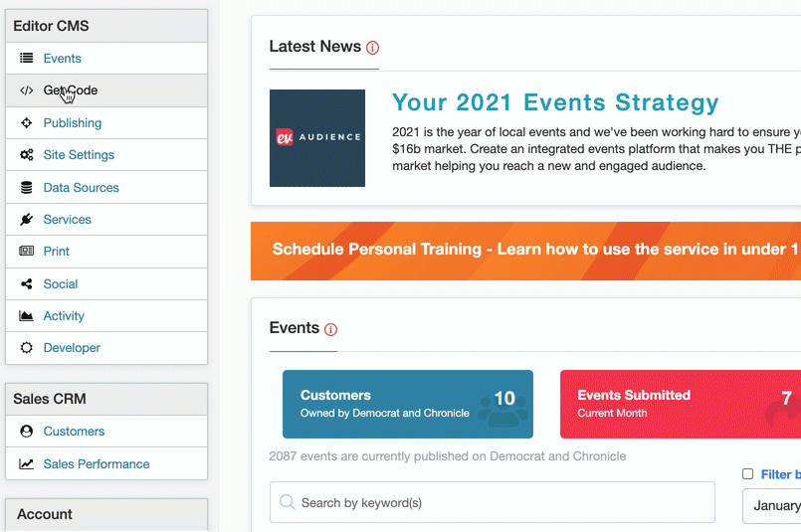Click the Developer cog icon
This screenshot has height=532, width=801.
pos(27,348)
